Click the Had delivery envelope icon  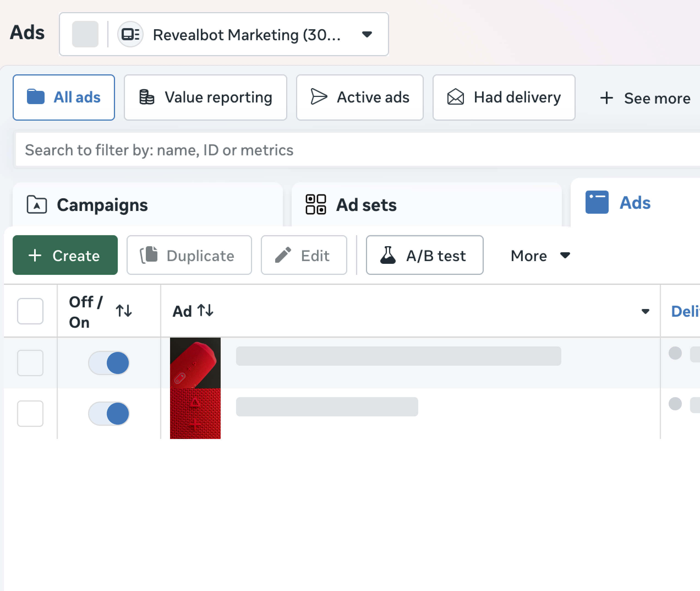point(455,97)
